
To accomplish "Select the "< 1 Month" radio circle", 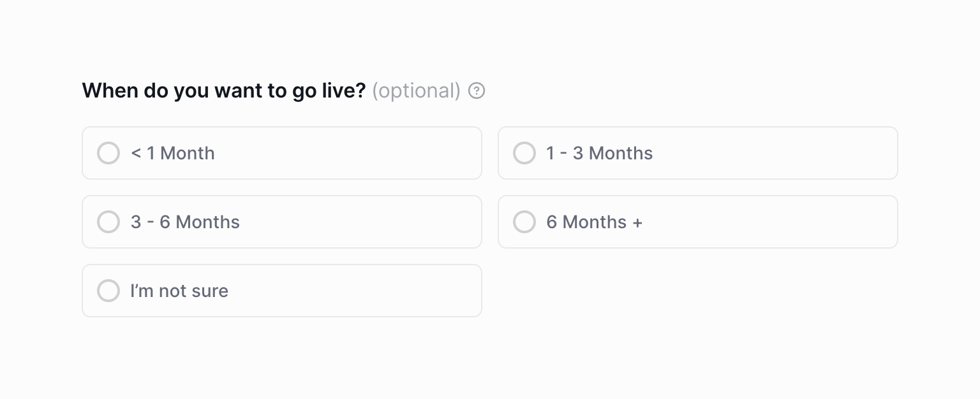I will click(x=108, y=153).
